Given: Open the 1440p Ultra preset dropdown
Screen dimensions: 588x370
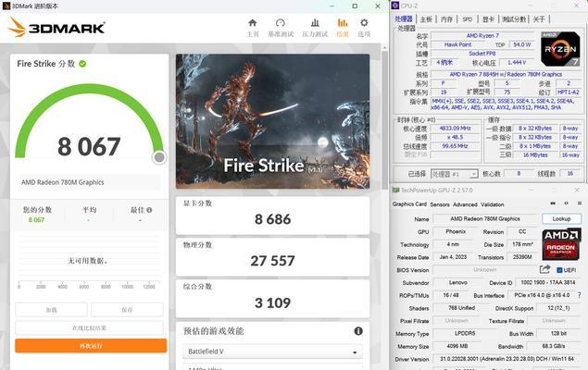Looking at the screenshot, I should click(272, 367).
